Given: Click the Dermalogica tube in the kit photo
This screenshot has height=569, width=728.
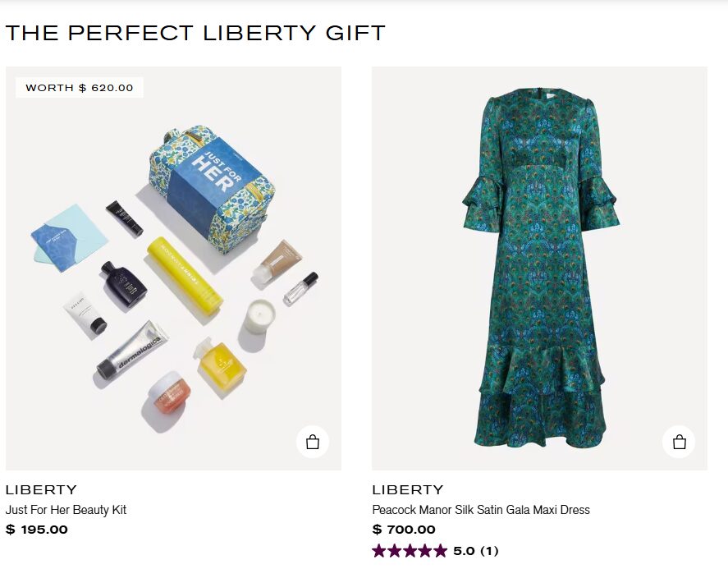Looking at the screenshot, I should coord(131,351).
